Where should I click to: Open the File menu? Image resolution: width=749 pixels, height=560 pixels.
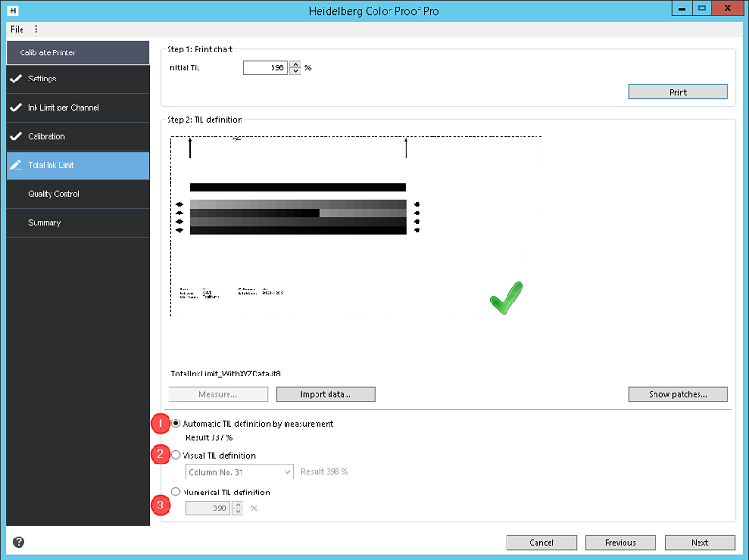click(x=17, y=29)
